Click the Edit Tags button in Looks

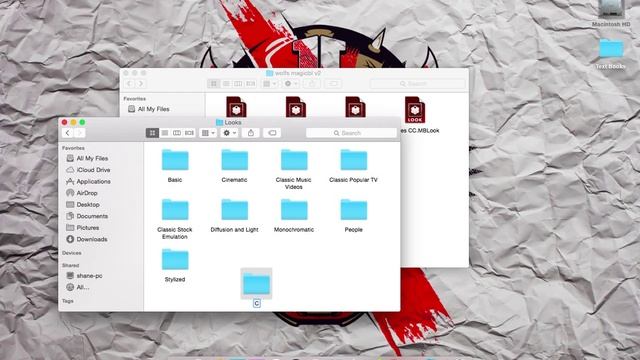272,133
